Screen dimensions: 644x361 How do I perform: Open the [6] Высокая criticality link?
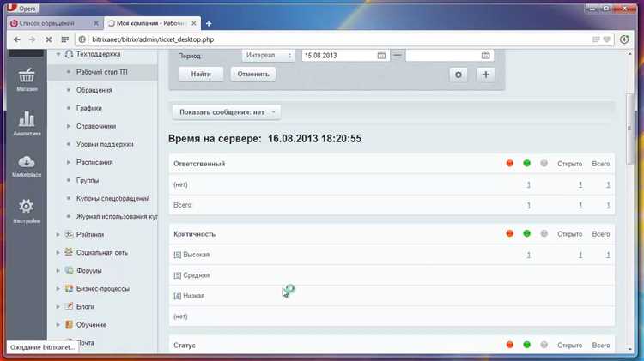point(191,255)
